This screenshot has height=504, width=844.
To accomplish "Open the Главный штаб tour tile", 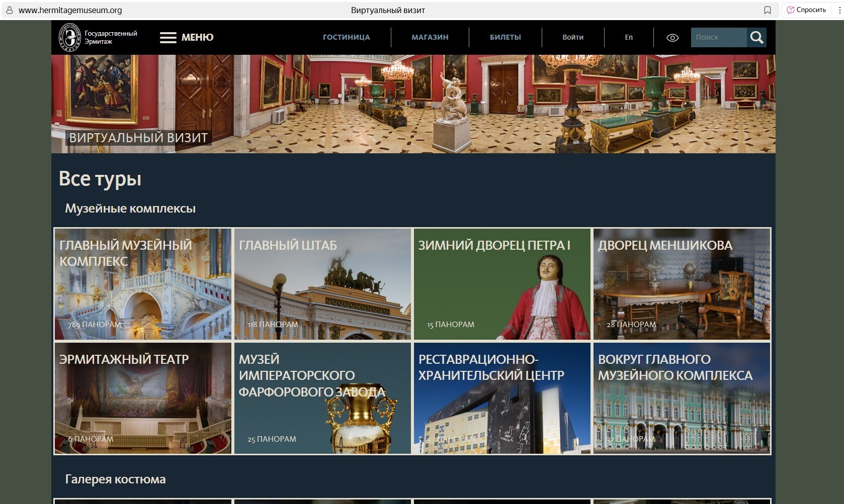I will (x=322, y=284).
